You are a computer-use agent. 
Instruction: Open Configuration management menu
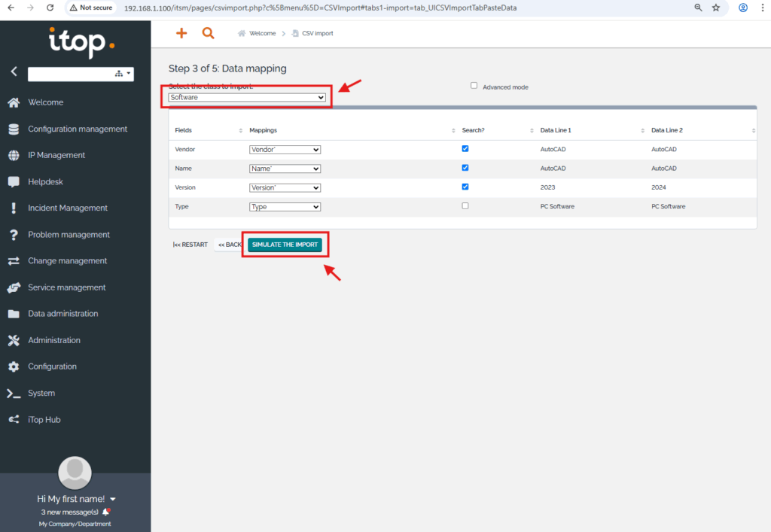(78, 129)
